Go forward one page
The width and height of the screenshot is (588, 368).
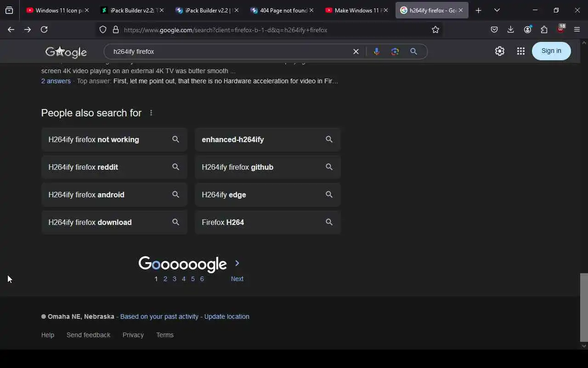coord(28,29)
